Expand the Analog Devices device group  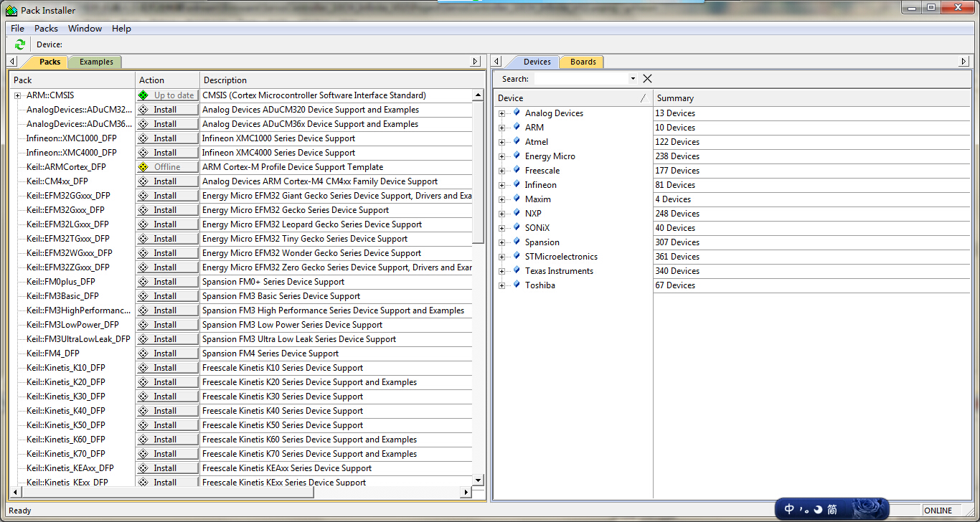(502, 113)
